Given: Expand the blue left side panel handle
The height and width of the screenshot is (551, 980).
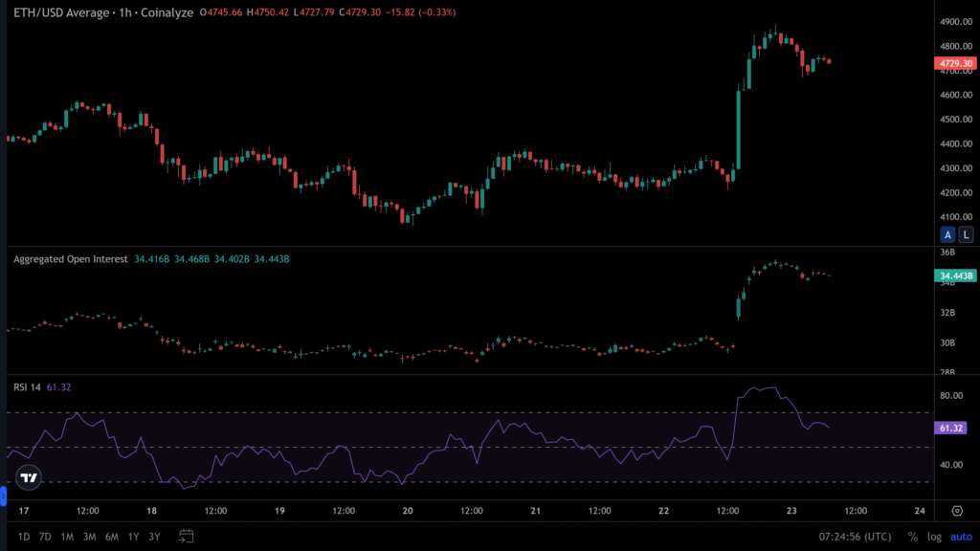Looking at the screenshot, I should pyautogui.click(x=3, y=496).
